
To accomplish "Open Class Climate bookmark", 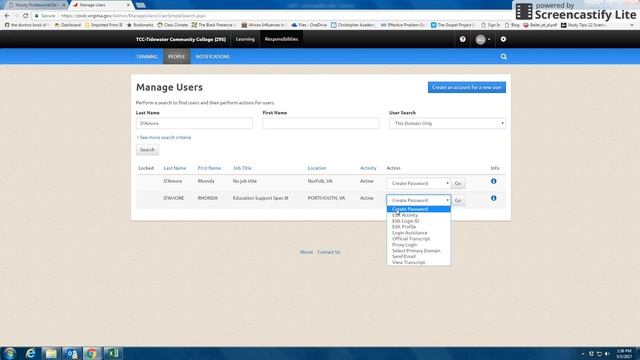I will coord(173,25).
